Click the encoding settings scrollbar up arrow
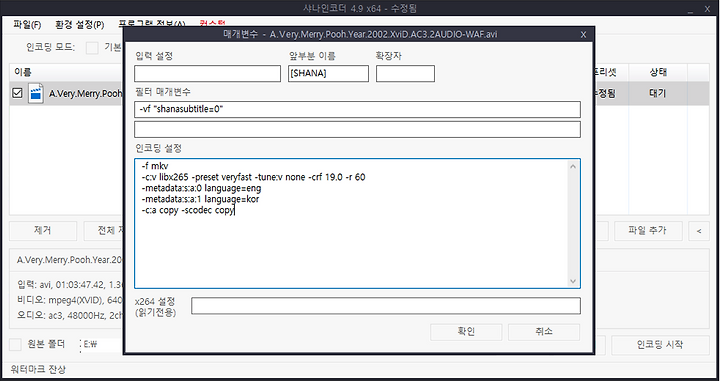720x381 pixels. (x=573, y=166)
